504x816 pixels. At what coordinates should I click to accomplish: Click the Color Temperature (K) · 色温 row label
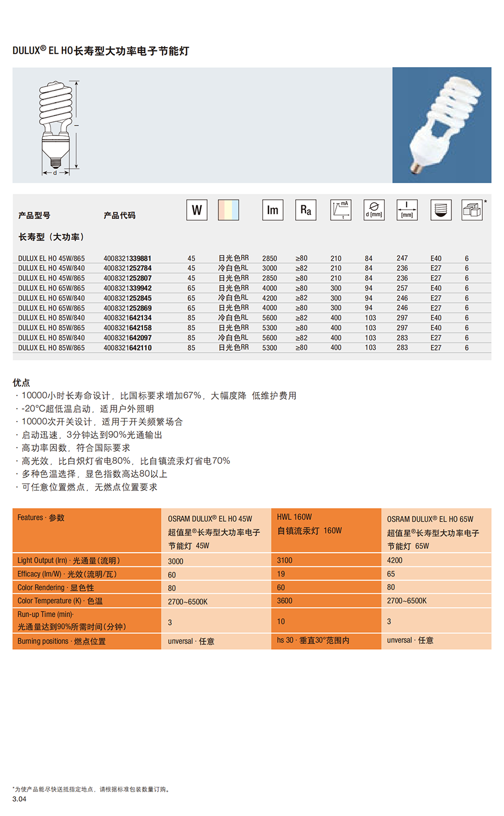(60, 601)
